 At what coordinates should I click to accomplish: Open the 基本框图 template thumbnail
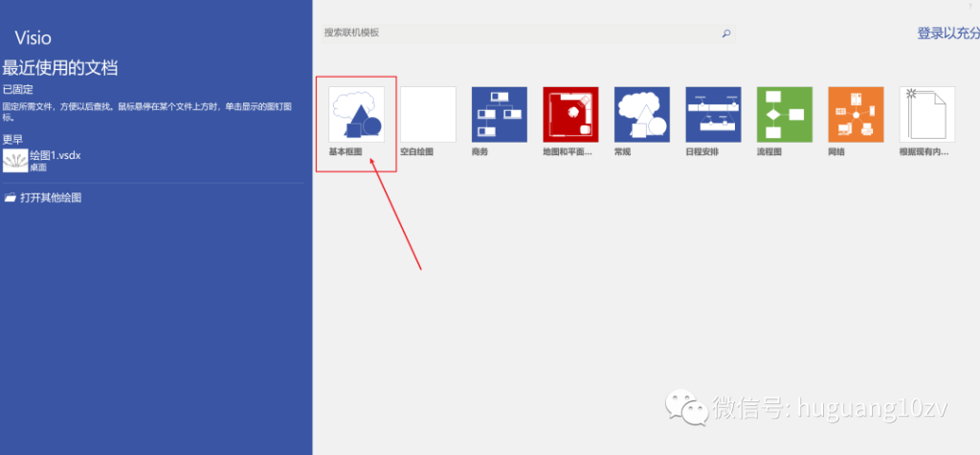coord(356,115)
